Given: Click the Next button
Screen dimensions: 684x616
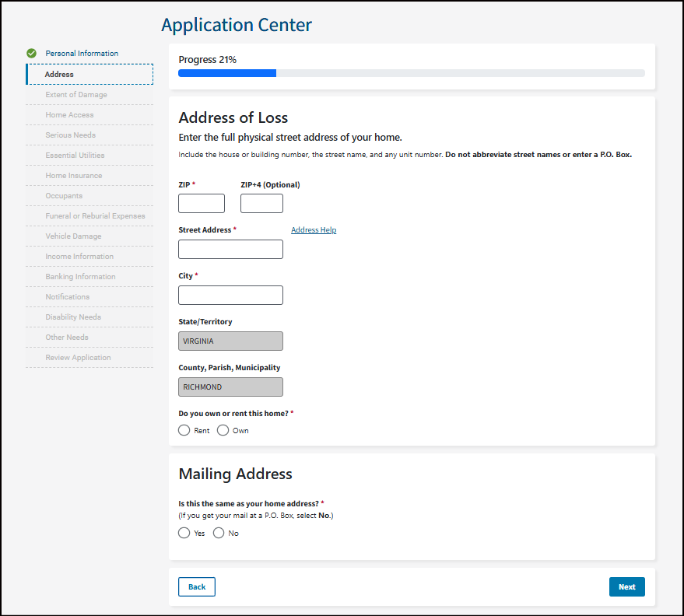Looking at the screenshot, I should pyautogui.click(x=626, y=587).
